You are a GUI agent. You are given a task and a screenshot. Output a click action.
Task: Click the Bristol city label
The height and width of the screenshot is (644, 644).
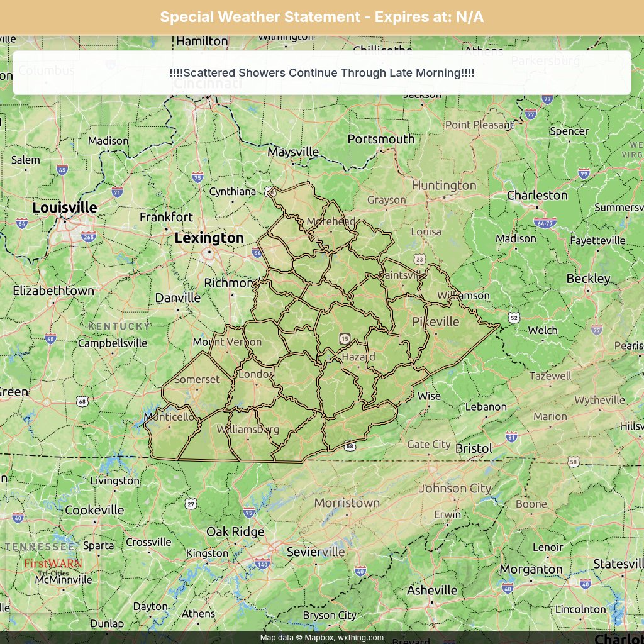(x=473, y=448)
